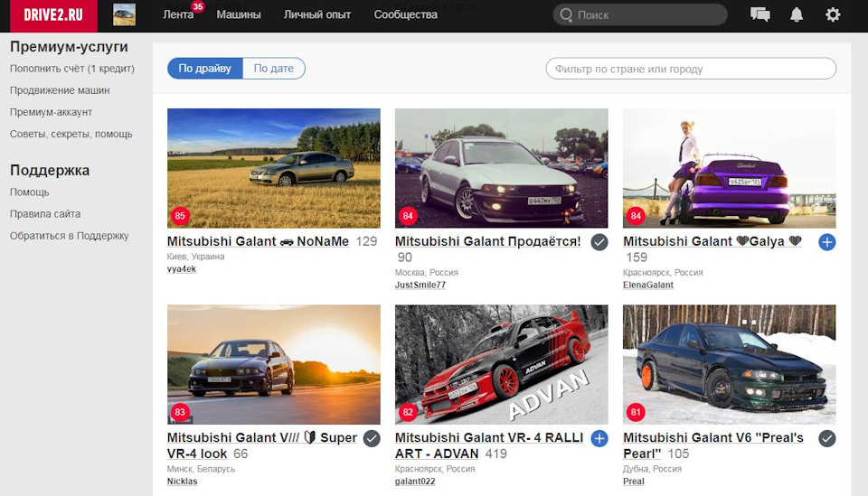Click the Минск, Беларусь location text
868x496 pixels.
pyautogui.click(x=202, y=469)
